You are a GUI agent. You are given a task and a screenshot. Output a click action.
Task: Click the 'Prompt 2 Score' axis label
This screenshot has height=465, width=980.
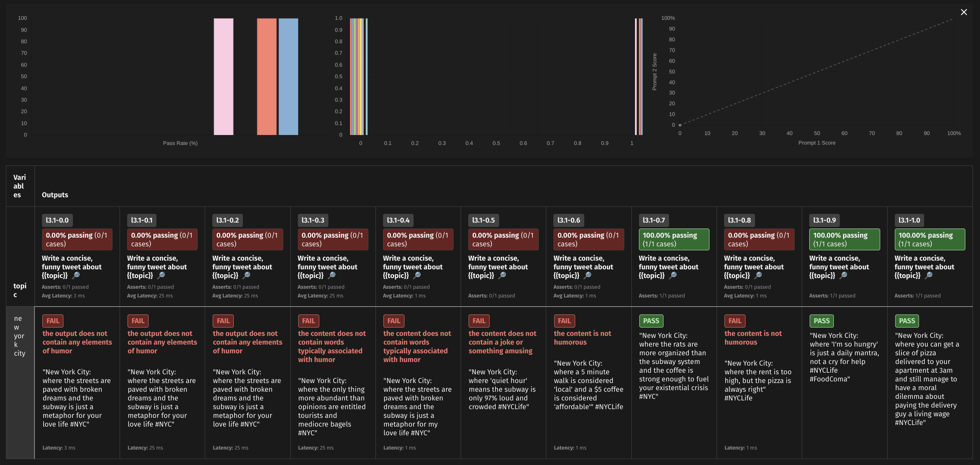[654, 72]
